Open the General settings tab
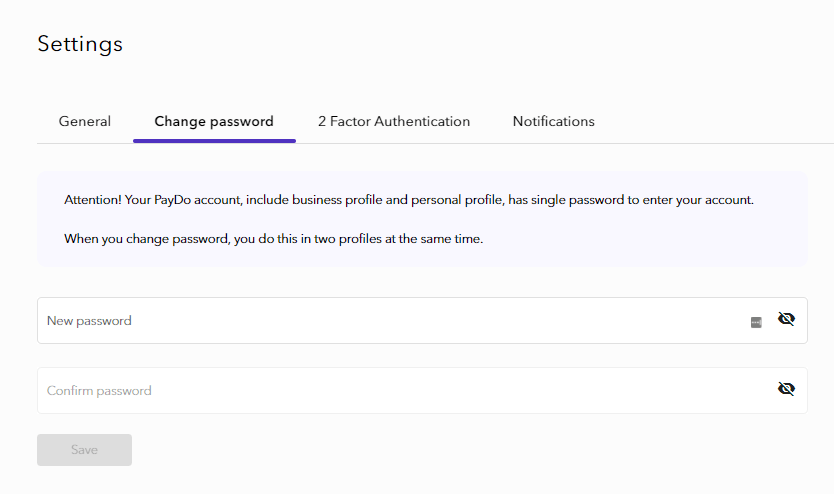Image resolution: width=834 pixels, height=494 pixels. (x=85, y=121)
